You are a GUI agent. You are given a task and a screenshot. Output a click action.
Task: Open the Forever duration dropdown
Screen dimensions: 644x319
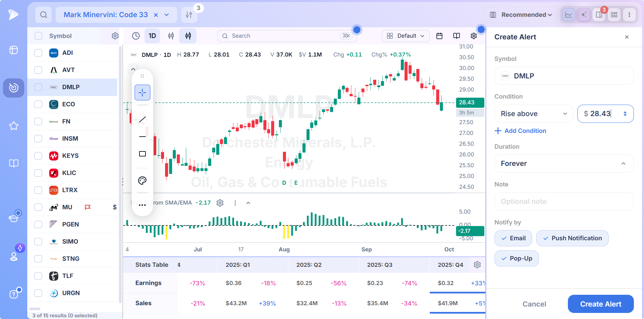564,164
